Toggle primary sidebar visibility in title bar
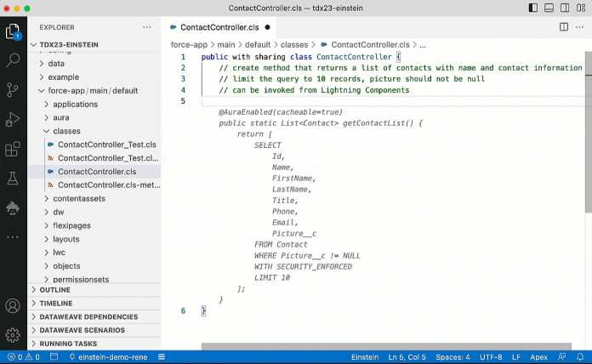 533,8
